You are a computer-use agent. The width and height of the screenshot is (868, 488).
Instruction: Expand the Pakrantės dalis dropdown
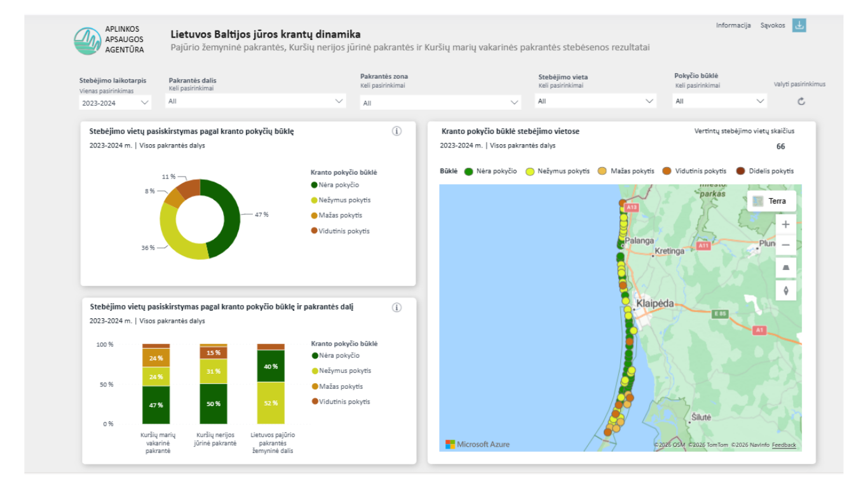255,101
